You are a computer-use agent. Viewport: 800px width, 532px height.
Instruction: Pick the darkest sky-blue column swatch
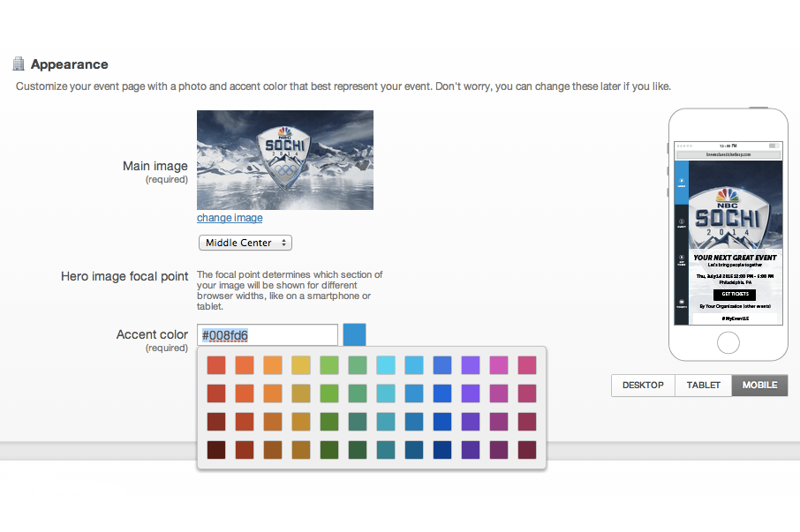tap(414, 450)
